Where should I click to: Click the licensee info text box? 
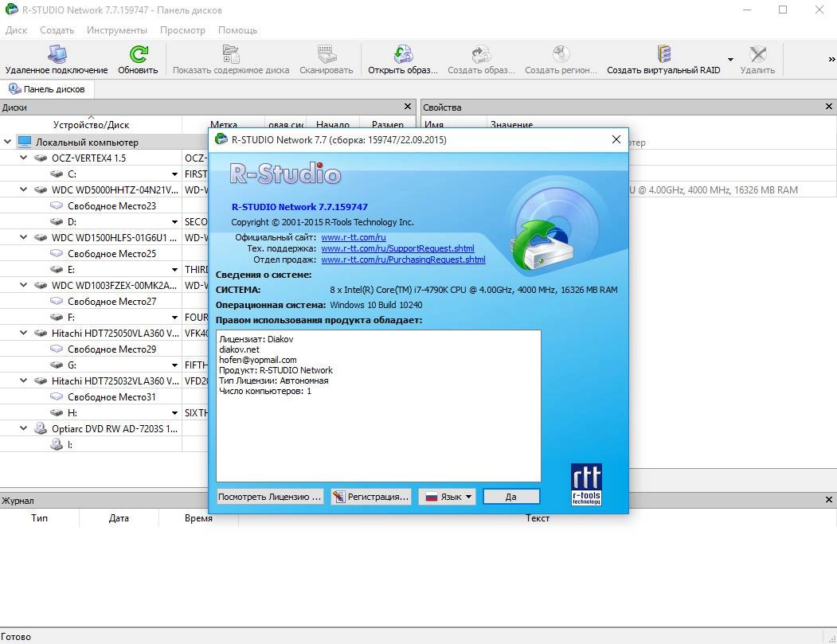378,405
